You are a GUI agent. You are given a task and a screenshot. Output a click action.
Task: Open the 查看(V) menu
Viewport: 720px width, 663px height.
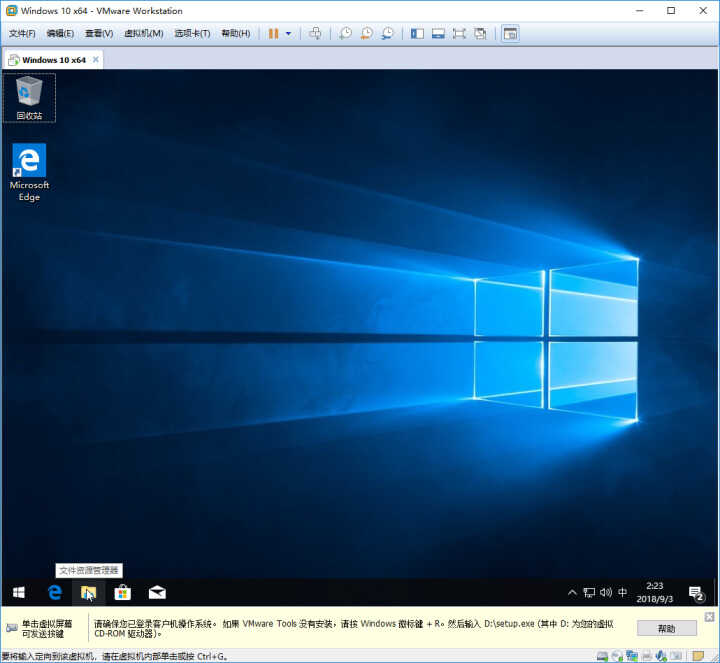click(x=99, y=34)
